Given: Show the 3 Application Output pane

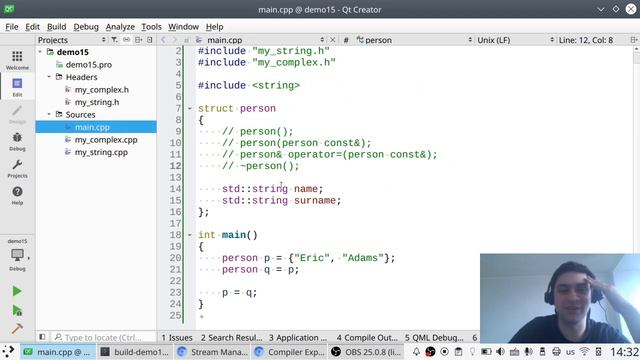Looking at the screenshot, I should tap(298, 338).
